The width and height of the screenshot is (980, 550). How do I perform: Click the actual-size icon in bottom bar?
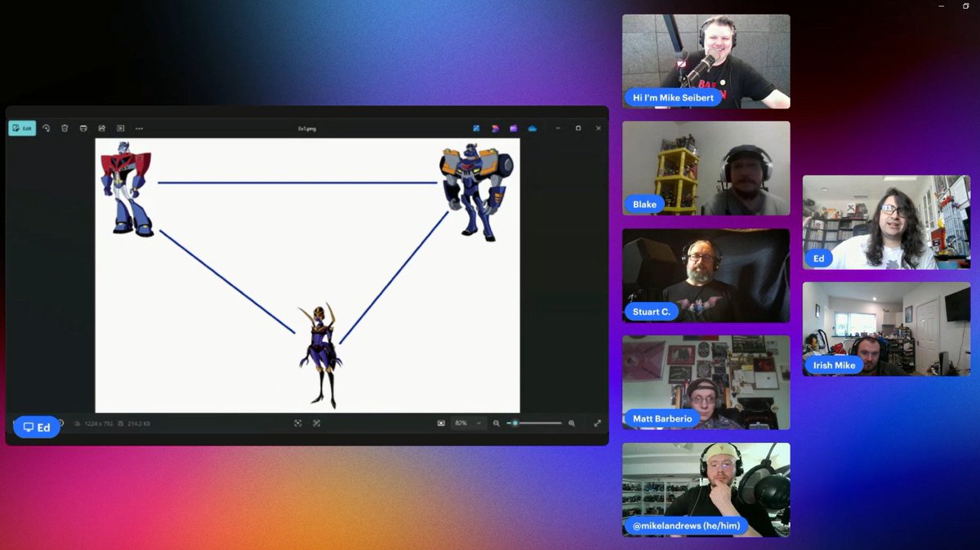pyautogui.click(x=316, y=423)
